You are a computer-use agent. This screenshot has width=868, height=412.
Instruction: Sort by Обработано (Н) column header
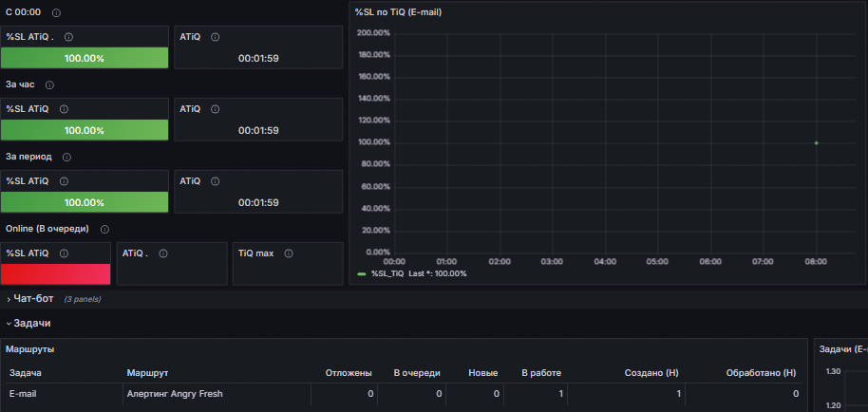760,373
